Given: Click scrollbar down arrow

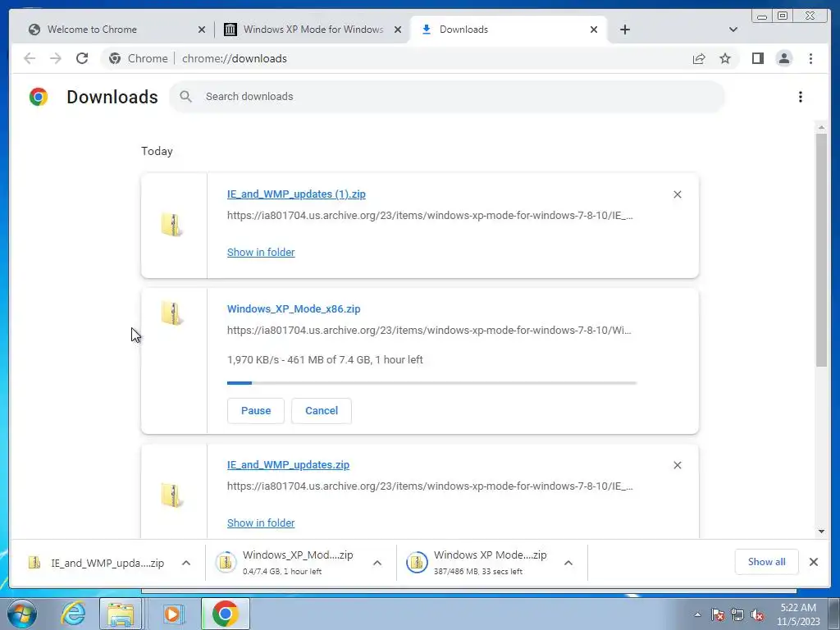Looking at the screenshot, I should click(821, 532).
